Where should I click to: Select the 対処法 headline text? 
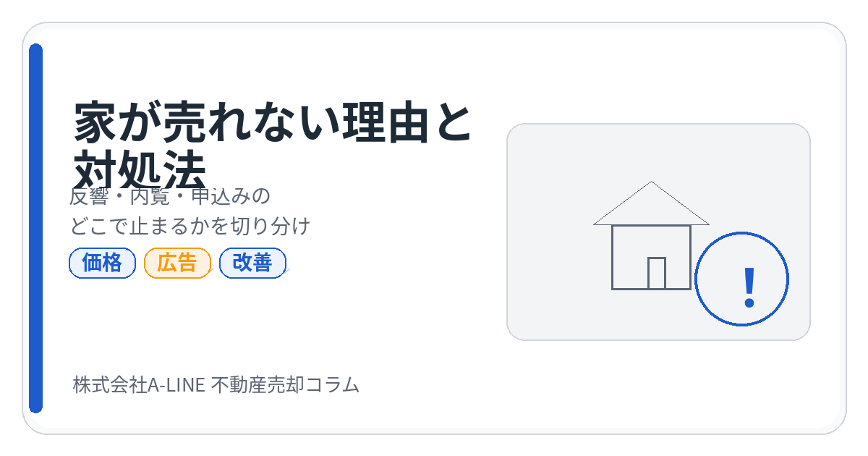pyautogui.click(x=140, y=170)
